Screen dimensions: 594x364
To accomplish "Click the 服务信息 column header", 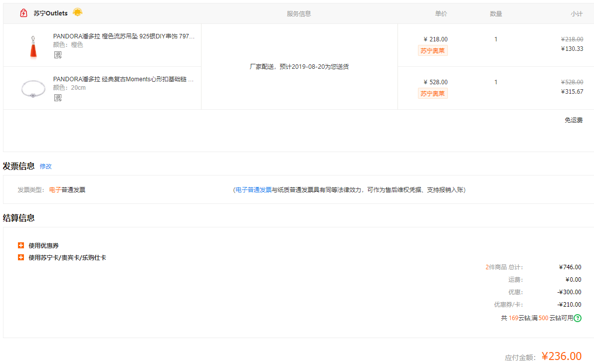I will tap(299, 13).
